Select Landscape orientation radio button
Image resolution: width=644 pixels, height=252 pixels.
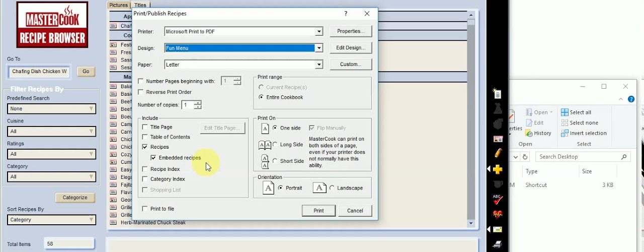point(332,188)
